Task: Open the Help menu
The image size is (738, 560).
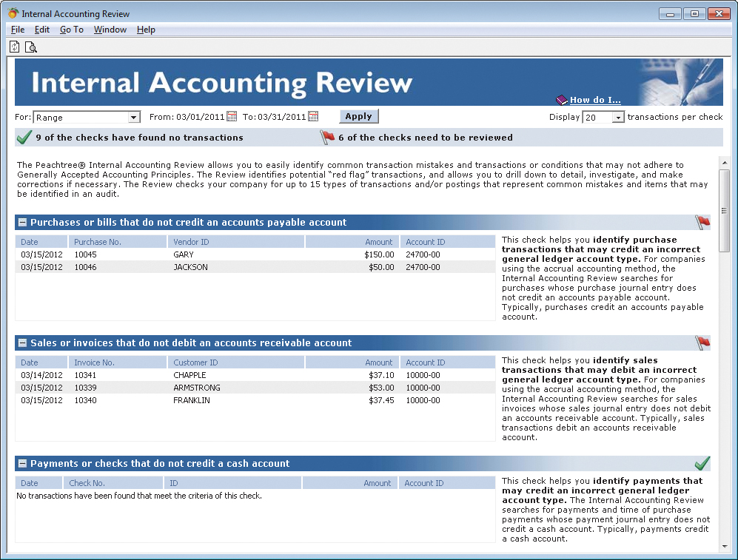Action: [x=146, y=30]
